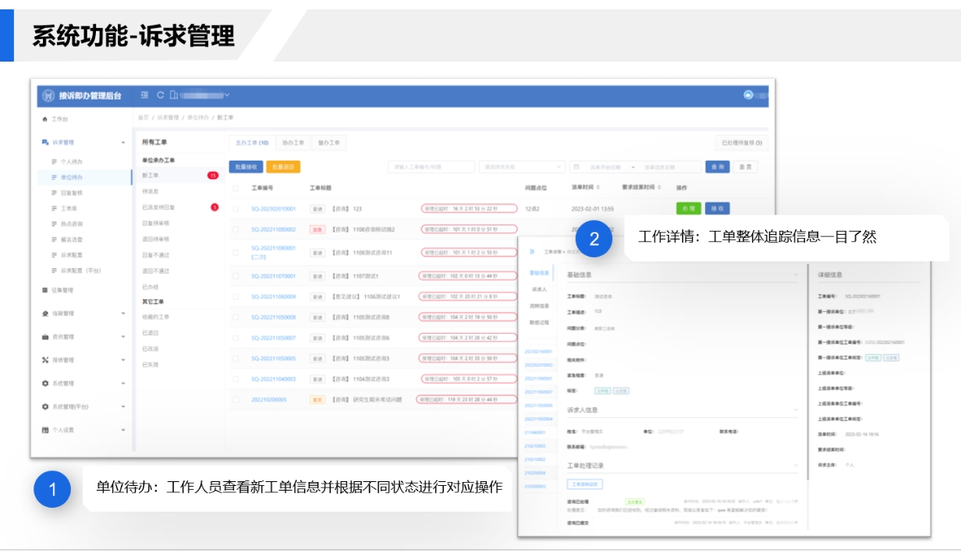The image size is (961, 560).
Task: Expand 系统管理 menu chevron
Action: (123, 384)
